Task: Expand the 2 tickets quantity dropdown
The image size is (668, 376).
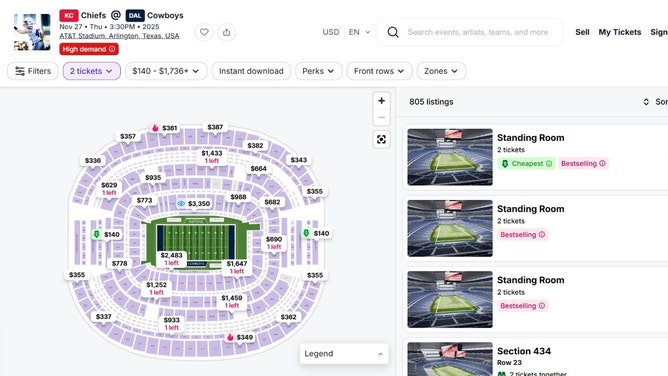Action: [92, 71]
